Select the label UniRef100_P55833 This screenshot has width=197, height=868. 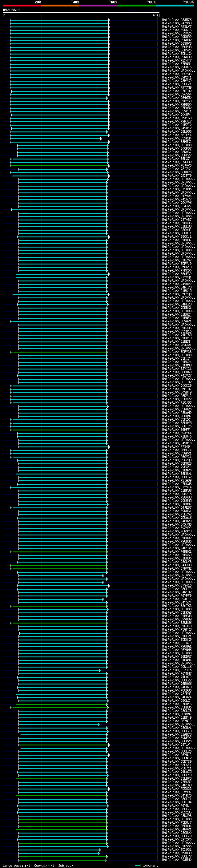click(177, 789)
